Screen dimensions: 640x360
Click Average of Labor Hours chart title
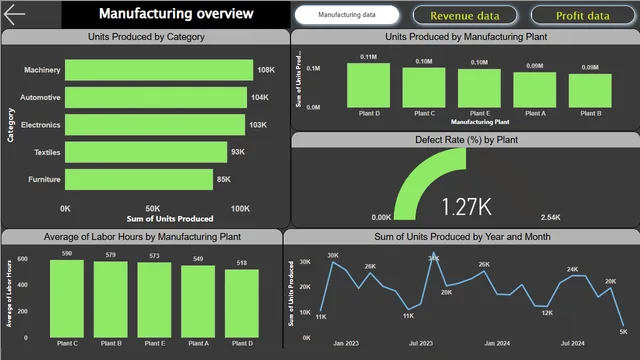[x=142, y=237]
